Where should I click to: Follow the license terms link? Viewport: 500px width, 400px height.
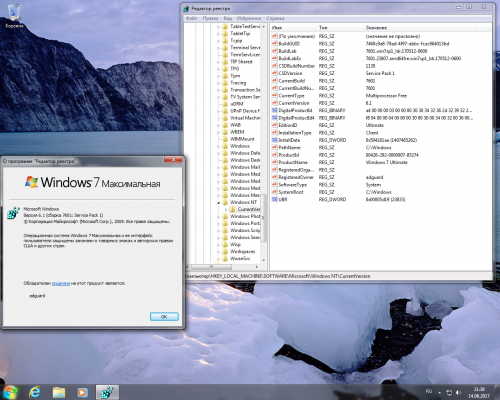[61, 283]
